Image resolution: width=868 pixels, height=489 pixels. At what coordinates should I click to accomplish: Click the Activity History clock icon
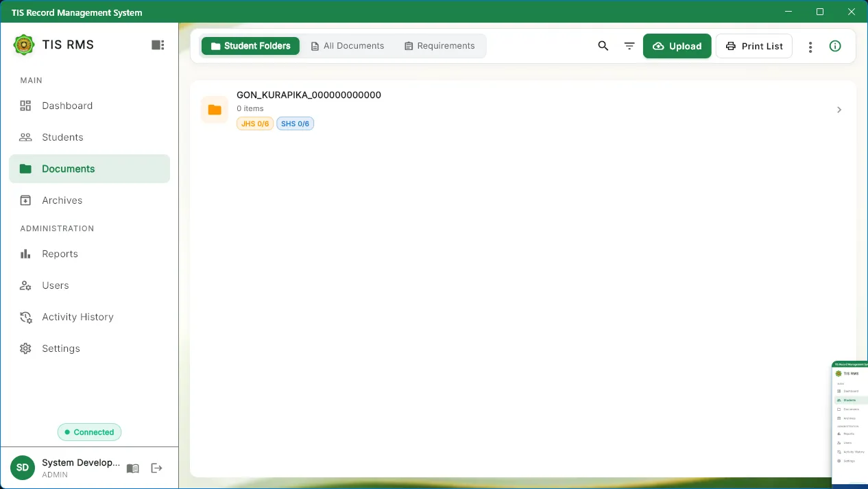coord(25,317)
